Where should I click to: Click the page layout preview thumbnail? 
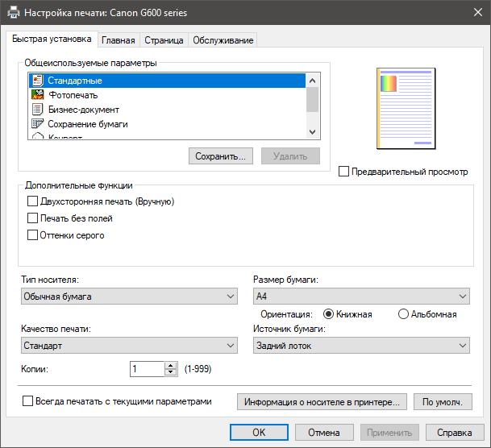click(x=406, y=108)
